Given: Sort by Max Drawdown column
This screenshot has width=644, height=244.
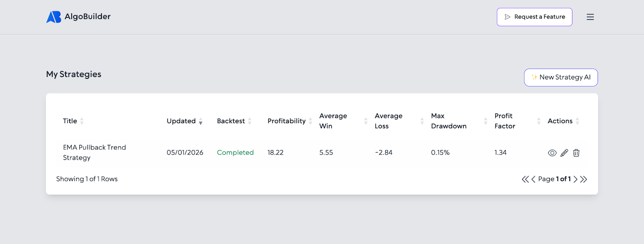Looking at the screenshot, I should point(448,121).
